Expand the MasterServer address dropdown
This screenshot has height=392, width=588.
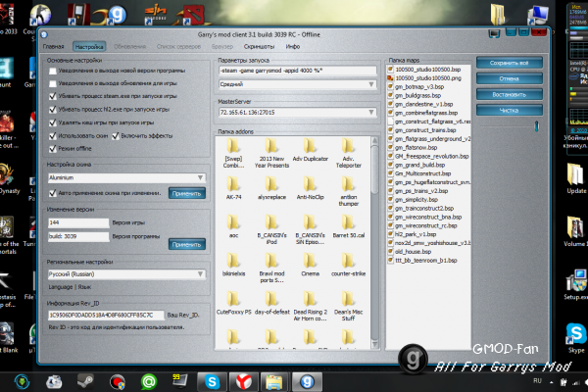[297, 112]
